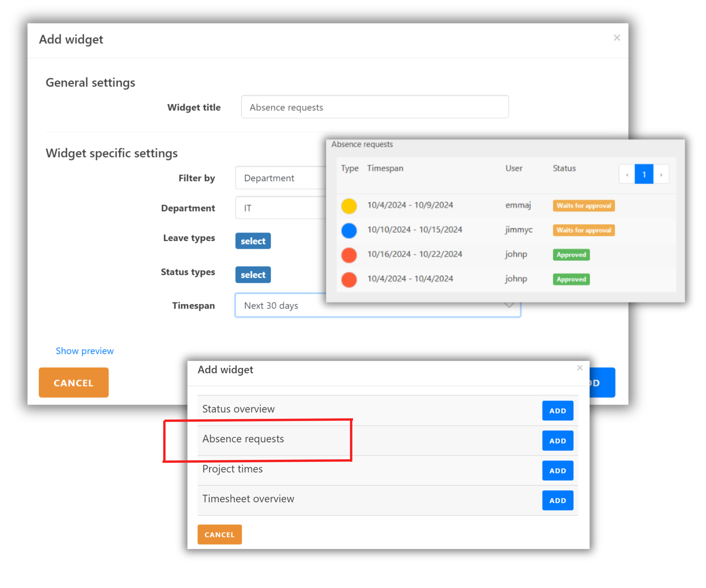Click select button for Leave types

pyautogui.click(x=253, y=241)
